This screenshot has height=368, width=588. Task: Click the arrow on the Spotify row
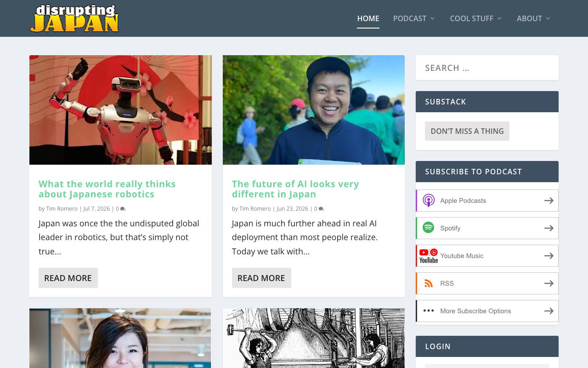coord(549,228)
